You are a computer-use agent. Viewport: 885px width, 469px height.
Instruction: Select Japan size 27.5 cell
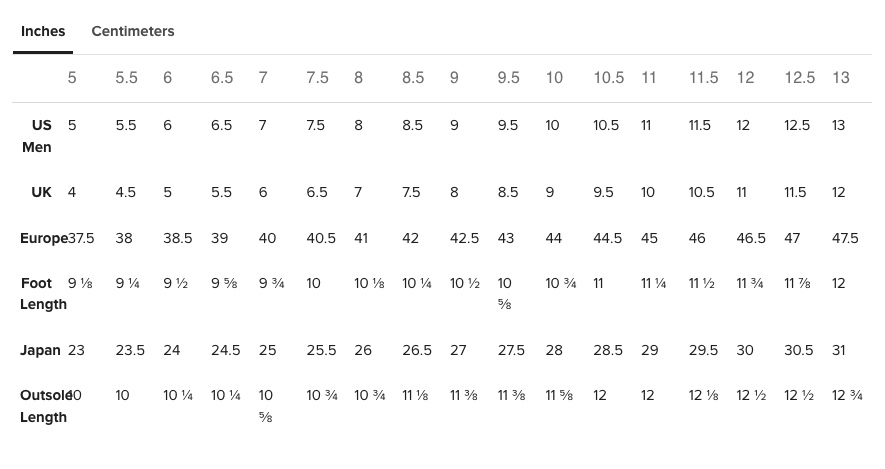pos(511,350)
